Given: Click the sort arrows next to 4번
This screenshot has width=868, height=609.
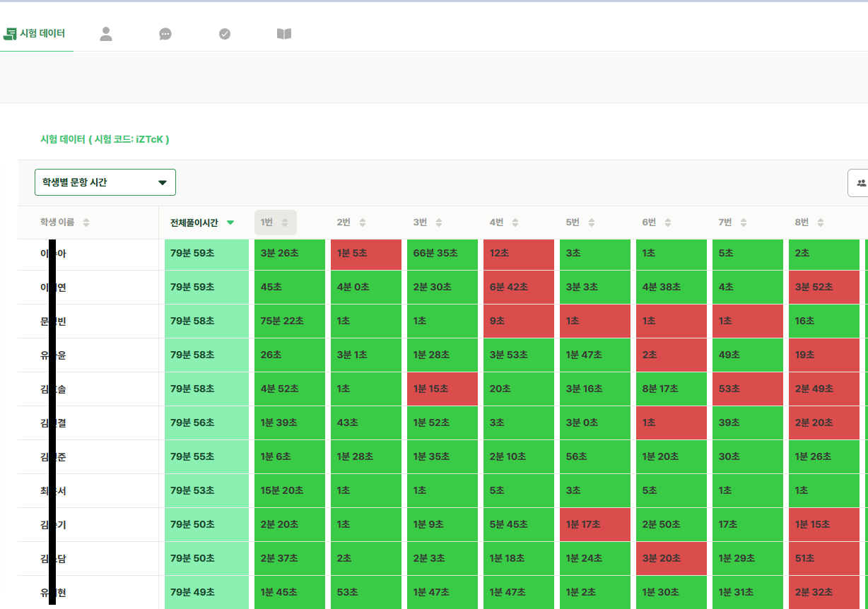Looking at the screenshot, I should pyautogui.click(x=515, y=223).
